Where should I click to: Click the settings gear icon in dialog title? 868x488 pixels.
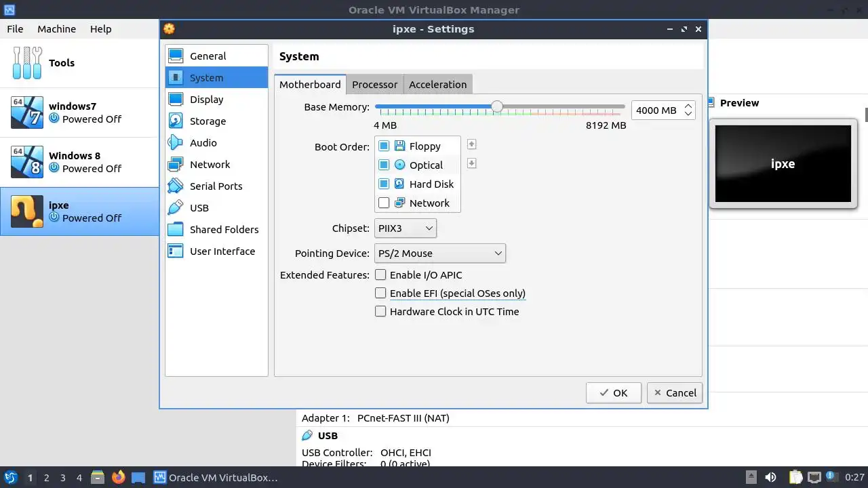[169, 29]
